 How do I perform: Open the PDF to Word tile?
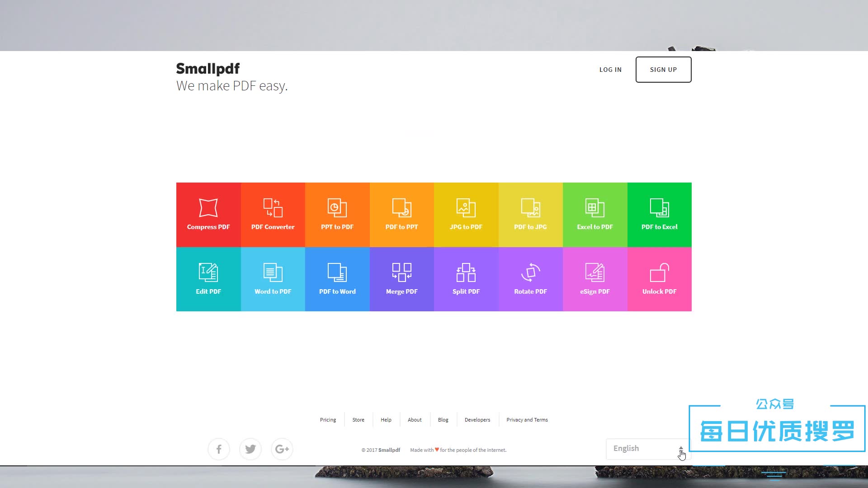coord(337,279)
